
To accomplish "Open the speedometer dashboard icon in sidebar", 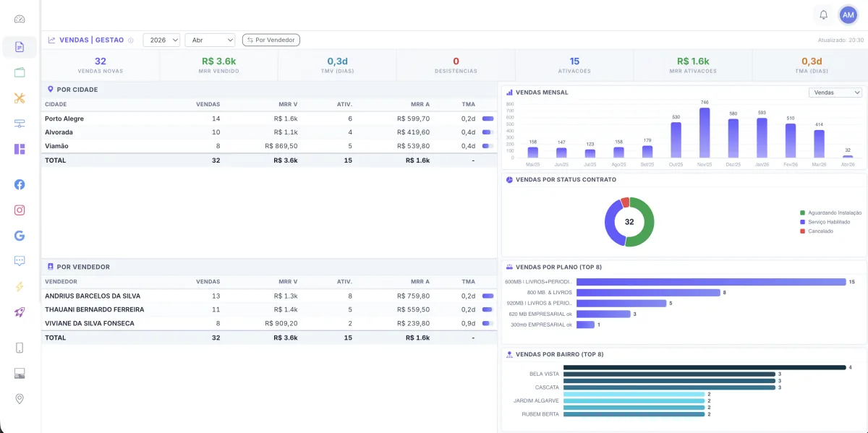I will coord(20,20).
